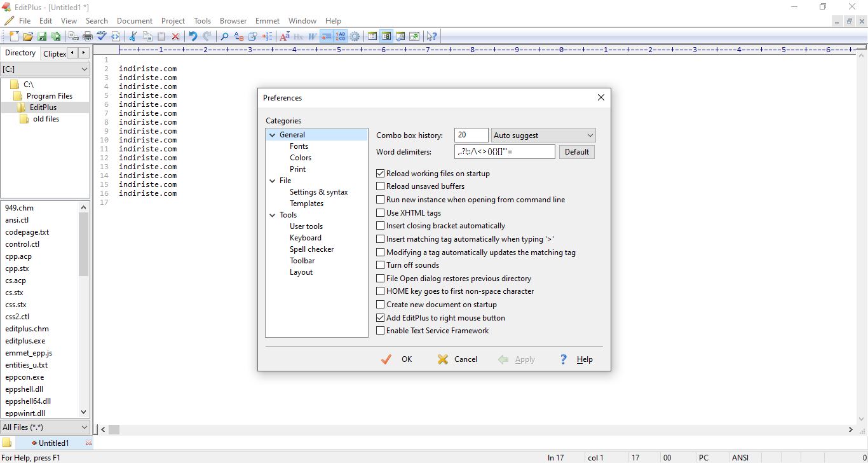Click file list scrollbar down arrow

84,413
